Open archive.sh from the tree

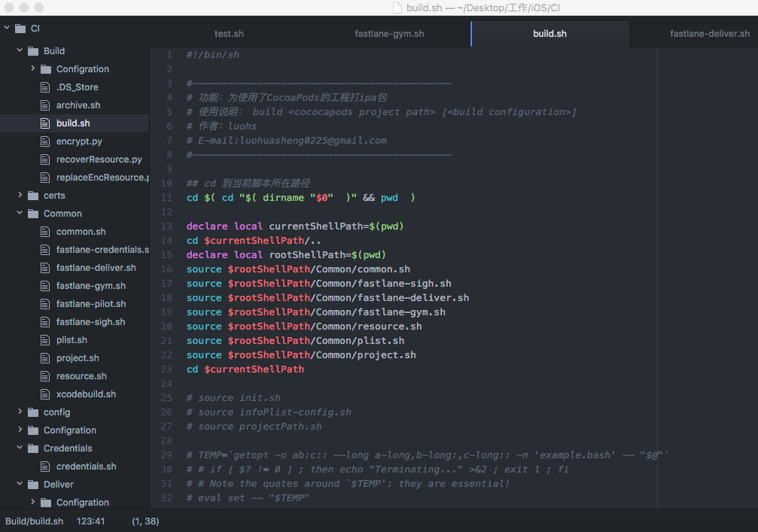click(x=78, y=105)
